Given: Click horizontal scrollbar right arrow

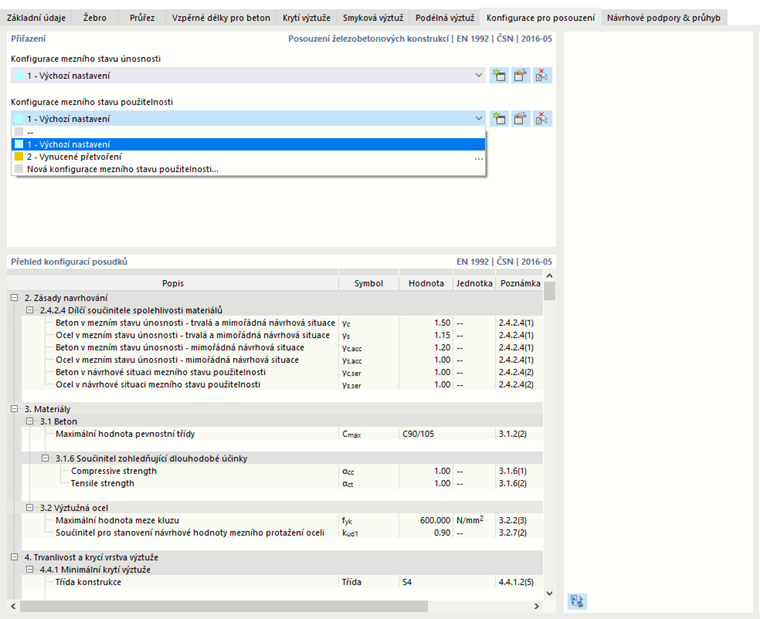Looking at the screenshot, I should (537, 606).
